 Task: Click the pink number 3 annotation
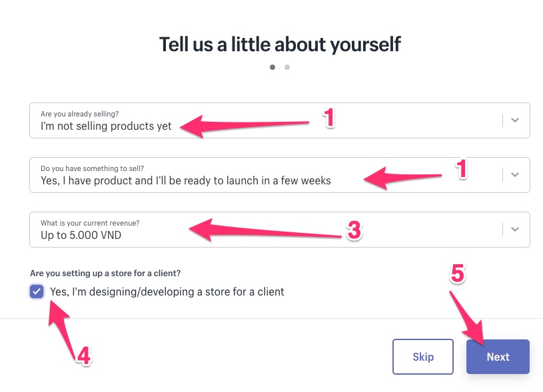[x=354, y=231]
